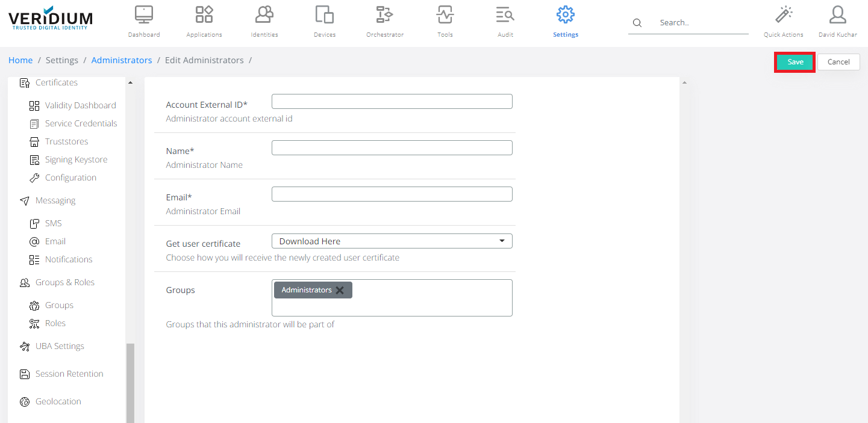Open the Dashboard icon in top navigation
Screen dimensions: 868x423
click(144, 14)
